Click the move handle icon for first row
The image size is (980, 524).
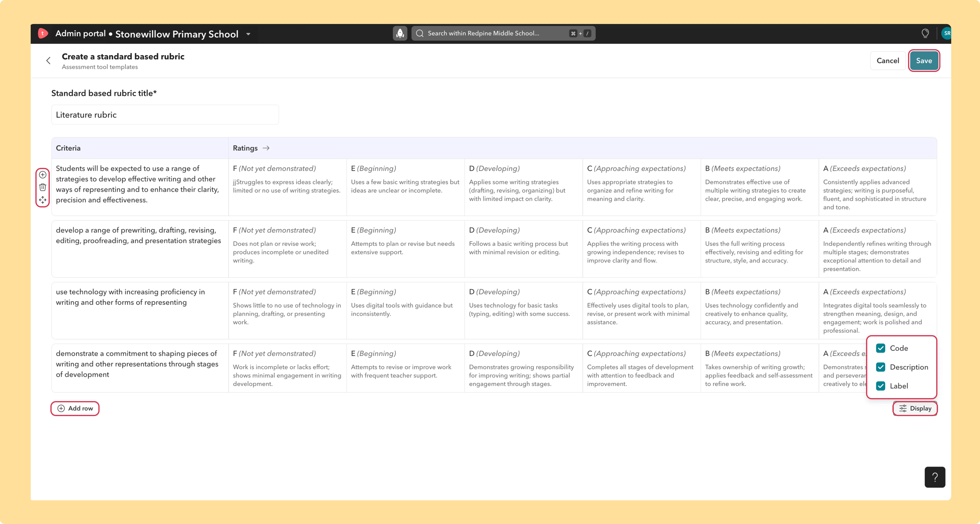pyautogui.click(x=43, y=200)
